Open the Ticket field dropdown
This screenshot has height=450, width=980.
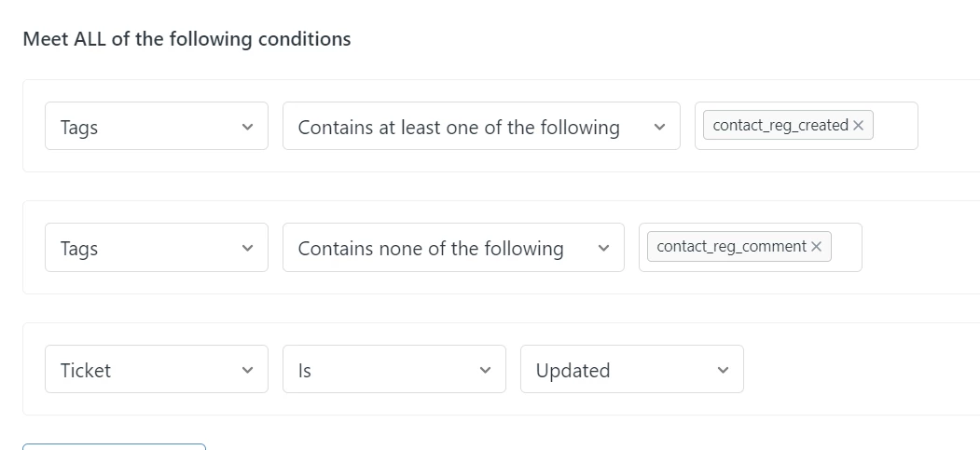pos(156,370)
